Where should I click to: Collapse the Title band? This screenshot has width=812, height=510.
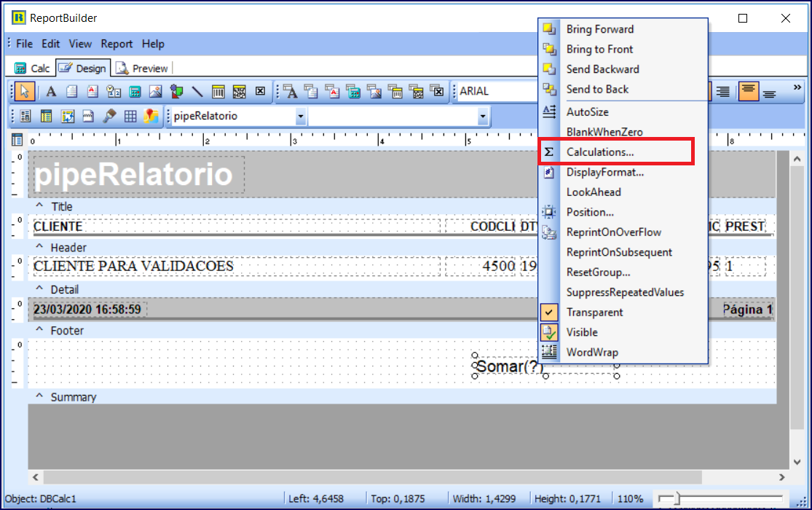pyautogui.click(x=39, y=205)
